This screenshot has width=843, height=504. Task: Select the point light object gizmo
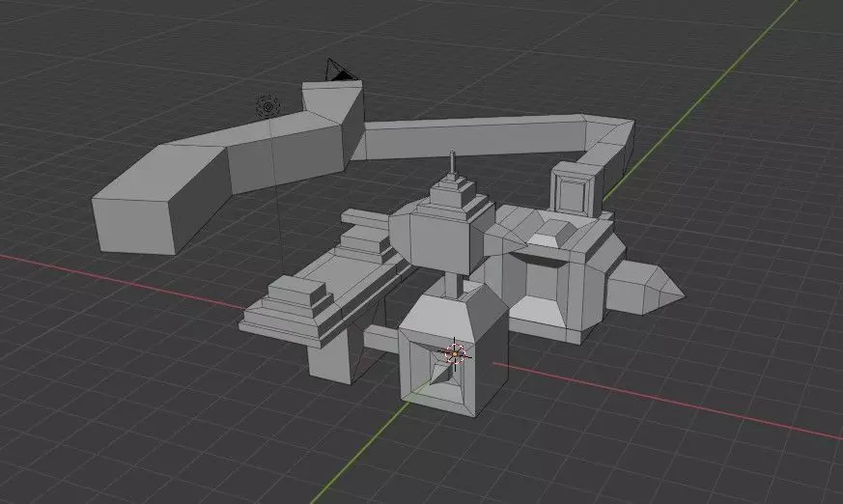tap(267, 106)
